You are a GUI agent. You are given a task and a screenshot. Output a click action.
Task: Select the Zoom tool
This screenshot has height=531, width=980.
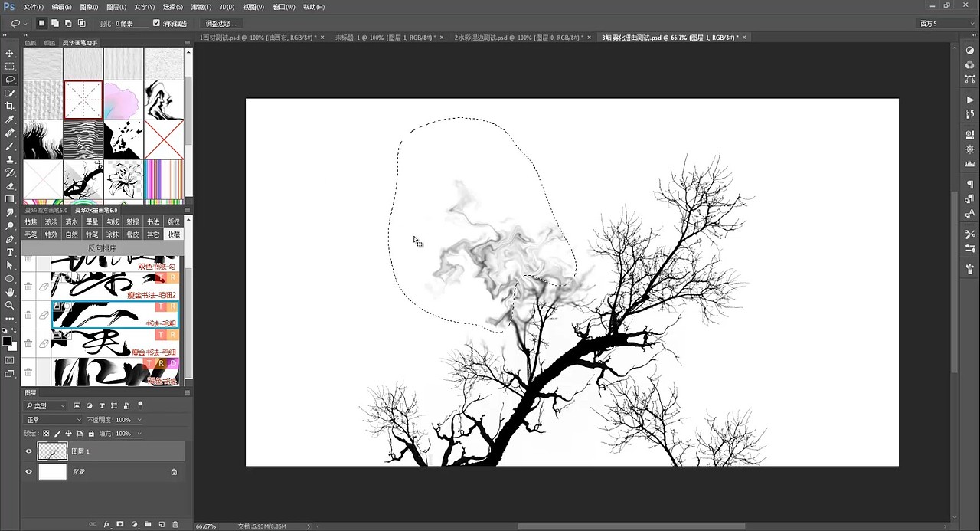tap(10, 305)
